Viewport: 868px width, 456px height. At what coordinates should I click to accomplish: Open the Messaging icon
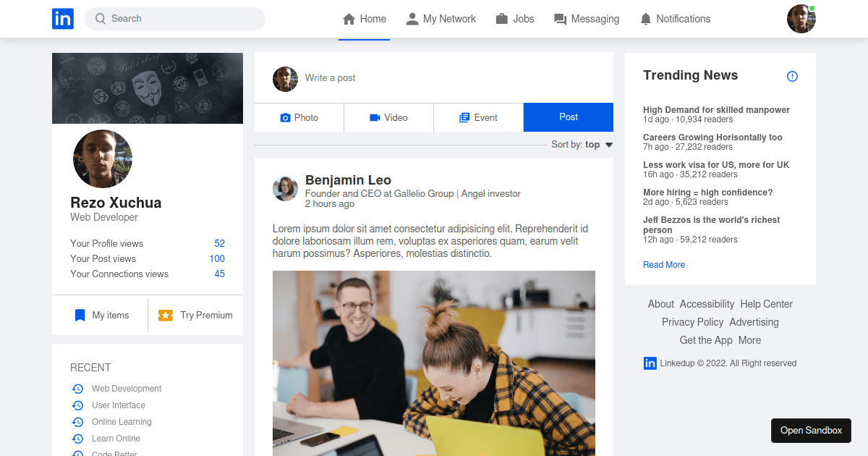coord(559,18)
